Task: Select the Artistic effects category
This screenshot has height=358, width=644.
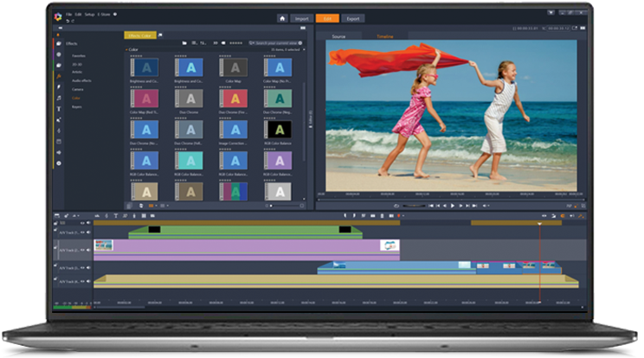Action: tap(77, 72)
